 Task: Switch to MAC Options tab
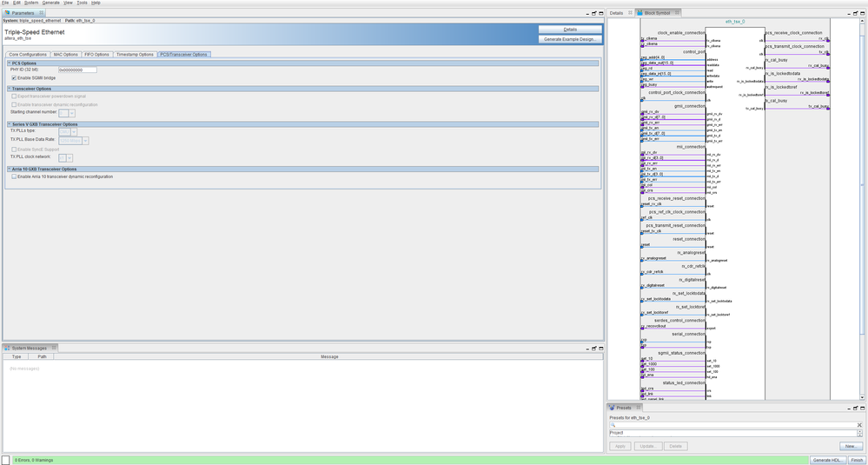coord(66,54)
